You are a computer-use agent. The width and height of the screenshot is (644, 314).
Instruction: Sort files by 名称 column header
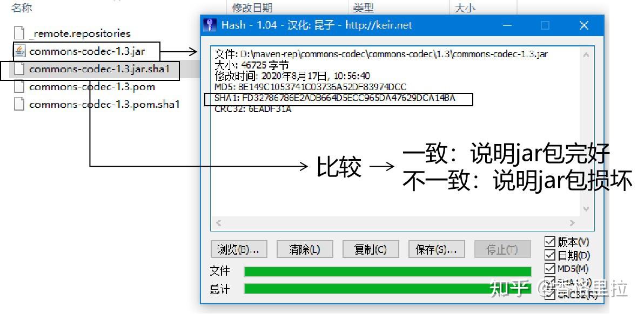tap(22, 8)
